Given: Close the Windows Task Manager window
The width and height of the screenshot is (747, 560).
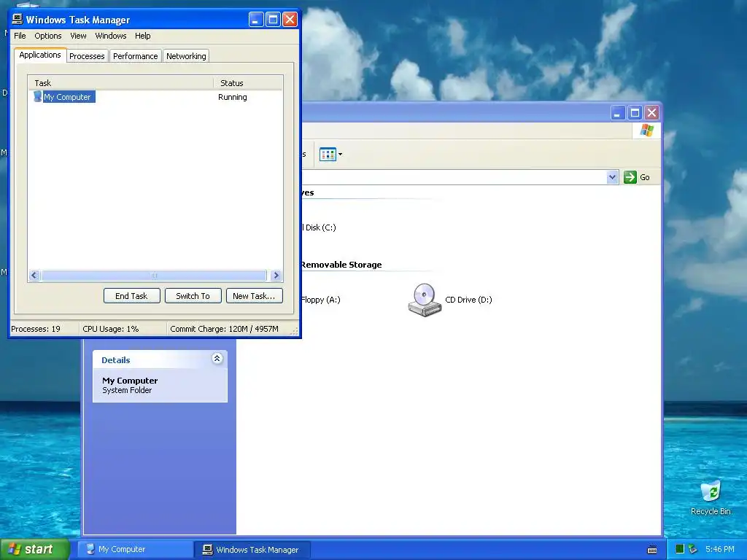Looking at the screenshot, I should coord(290,20).
